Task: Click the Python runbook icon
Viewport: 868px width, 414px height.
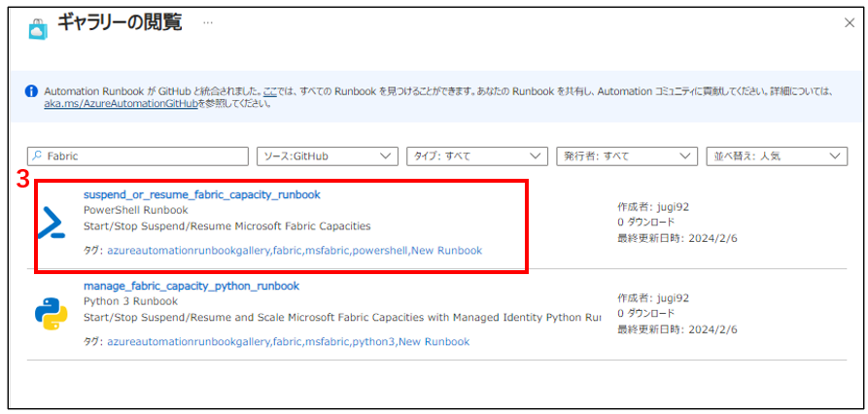Action: (x=51, y=314)
